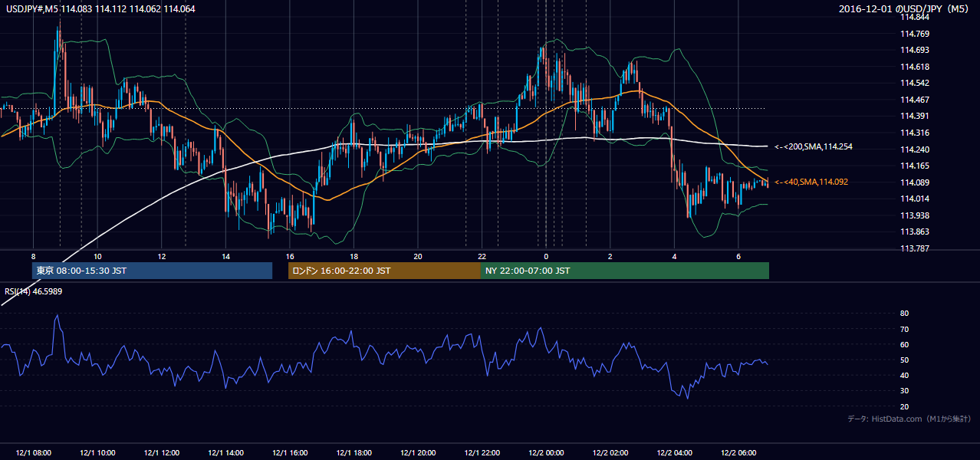Click price axis label 114.316
Viewport: 980px width, 460px height.
915,133
